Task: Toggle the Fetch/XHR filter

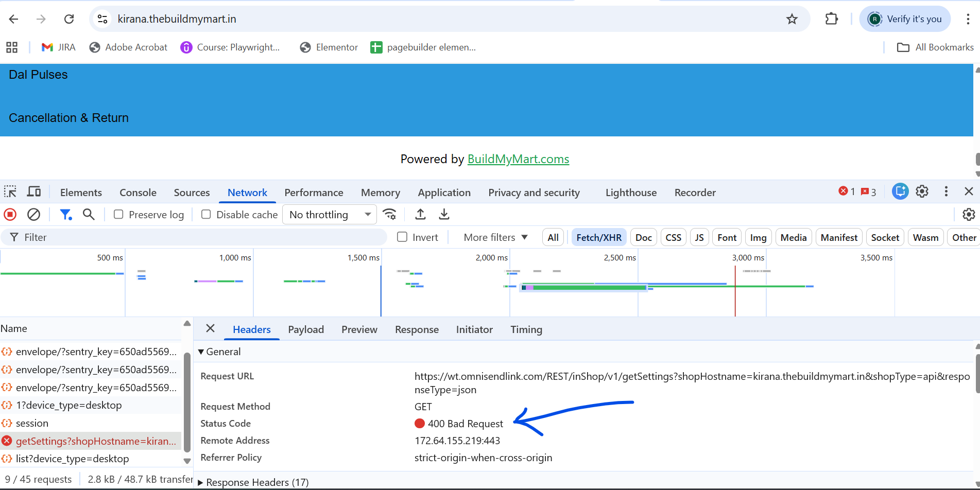Action: click(x=599, y=237)
